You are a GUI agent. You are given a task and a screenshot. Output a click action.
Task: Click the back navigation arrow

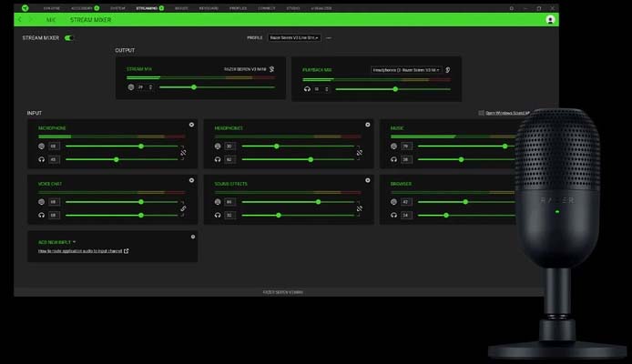[20, 19]
